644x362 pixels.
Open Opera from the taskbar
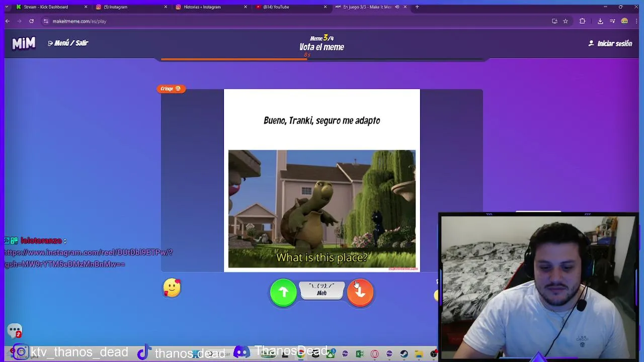coord(374,354)
